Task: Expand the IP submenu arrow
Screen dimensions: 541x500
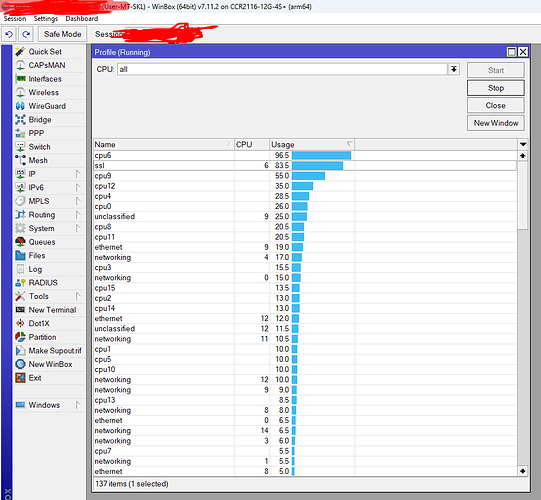Action: (x=78, y=174)
